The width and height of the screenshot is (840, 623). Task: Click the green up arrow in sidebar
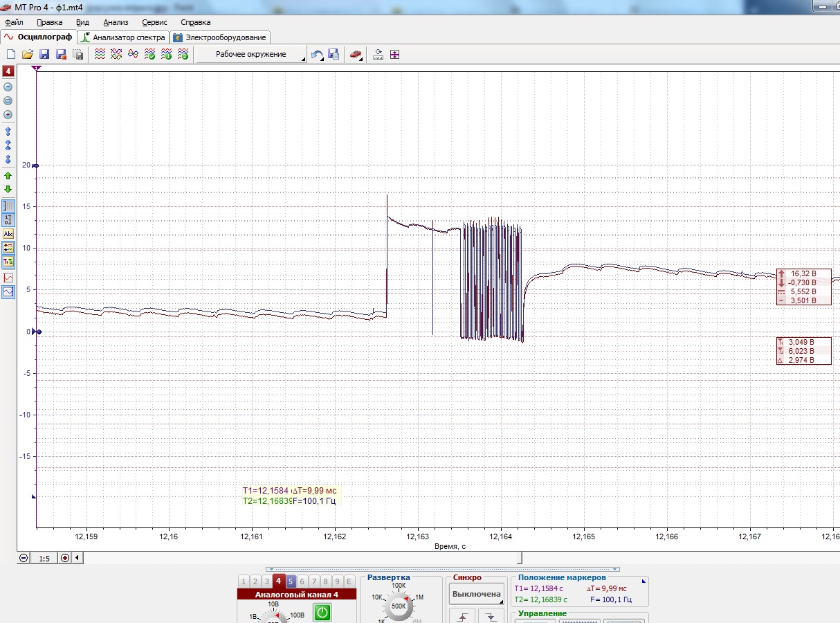click(8, 176)
